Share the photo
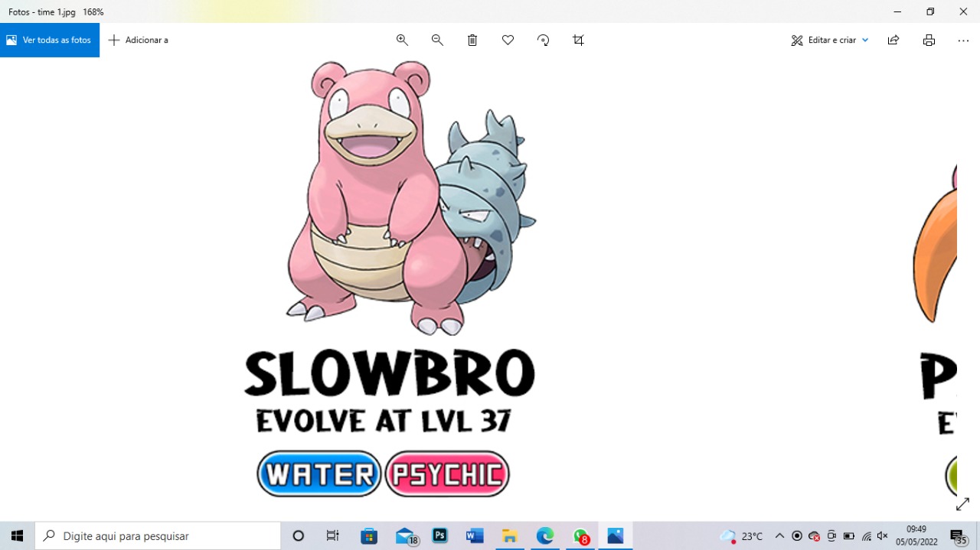This screenshot has height=550, width=980. [x=893, y=40]
